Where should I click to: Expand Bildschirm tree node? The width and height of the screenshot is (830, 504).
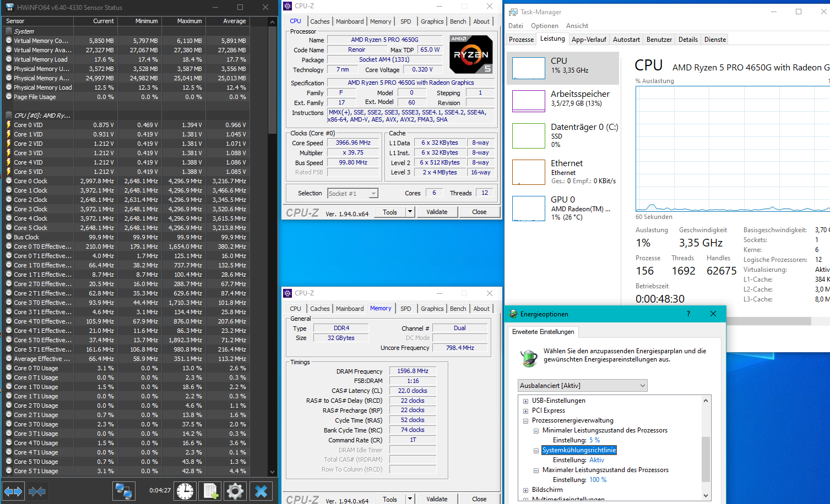[x=525, y=490]
